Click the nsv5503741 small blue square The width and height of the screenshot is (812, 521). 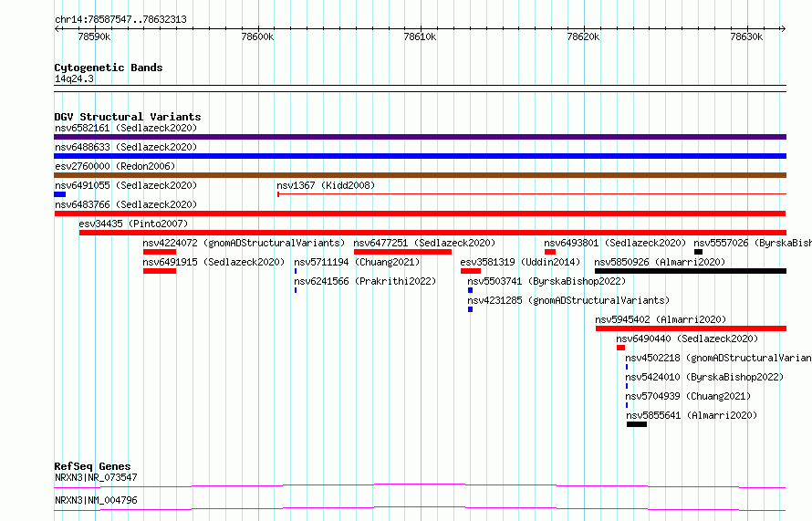click(x=470, y=290)
